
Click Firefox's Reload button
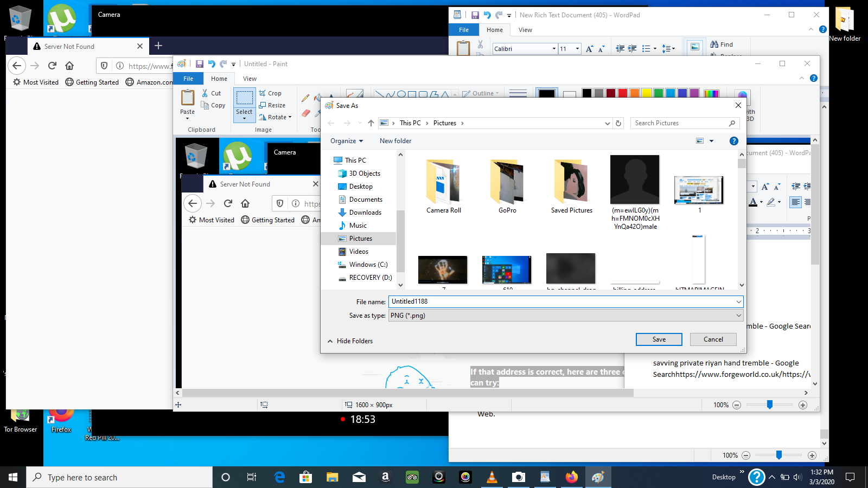tap(52, 66)
